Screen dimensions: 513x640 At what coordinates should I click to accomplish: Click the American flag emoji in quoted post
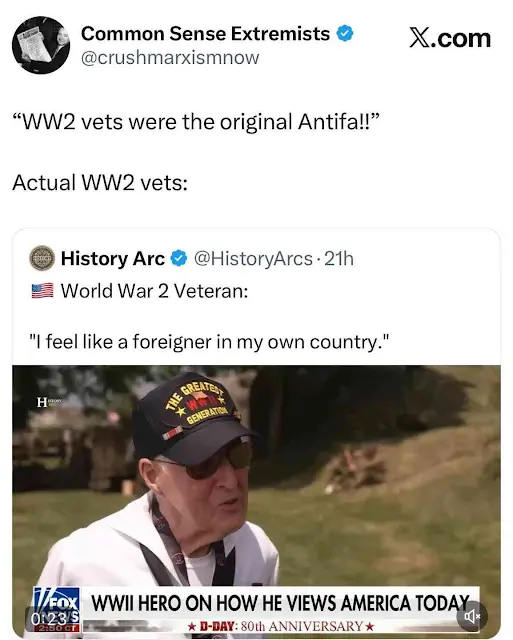tap(42, 291)
